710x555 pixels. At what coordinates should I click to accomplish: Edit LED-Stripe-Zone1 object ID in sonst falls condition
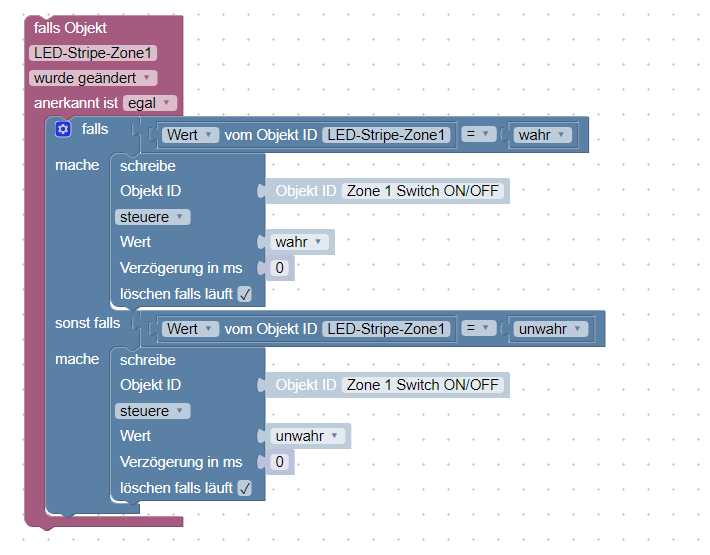(x=386, y=329)
